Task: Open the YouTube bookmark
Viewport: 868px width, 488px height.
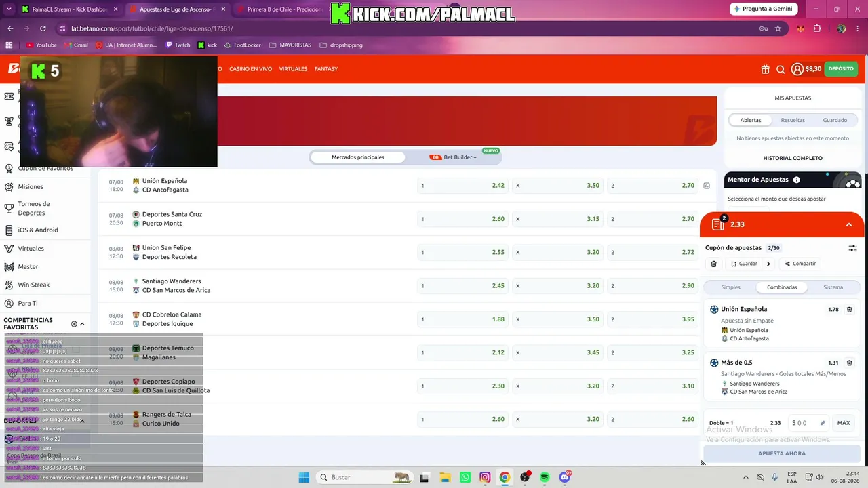Action: pos(42,45)
